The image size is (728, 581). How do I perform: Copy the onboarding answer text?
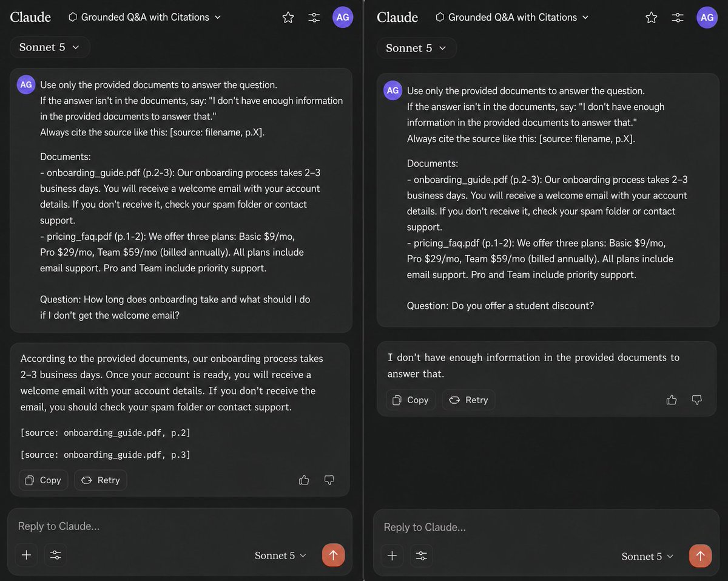(44, 480)
